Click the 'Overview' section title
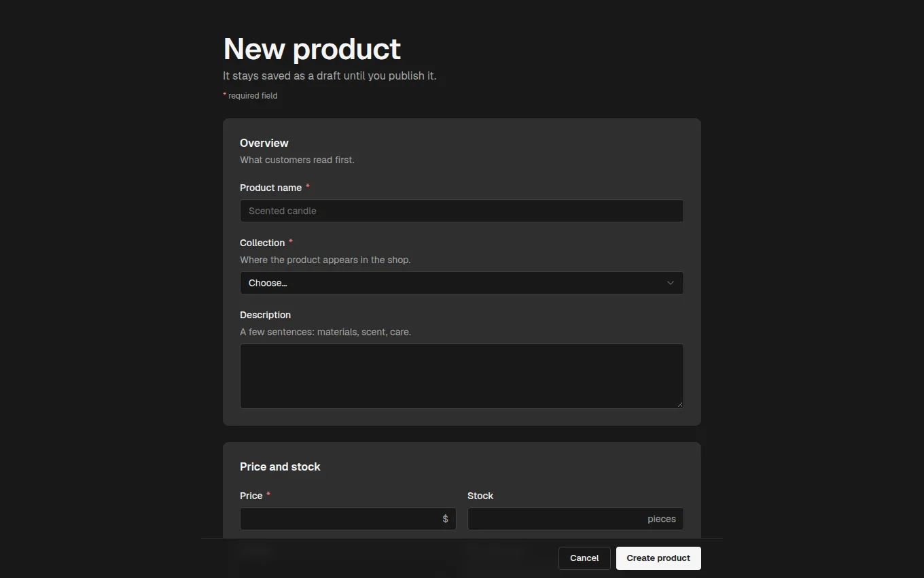The width and height of the screenshot is (924, 578). (x=264, y=143)
